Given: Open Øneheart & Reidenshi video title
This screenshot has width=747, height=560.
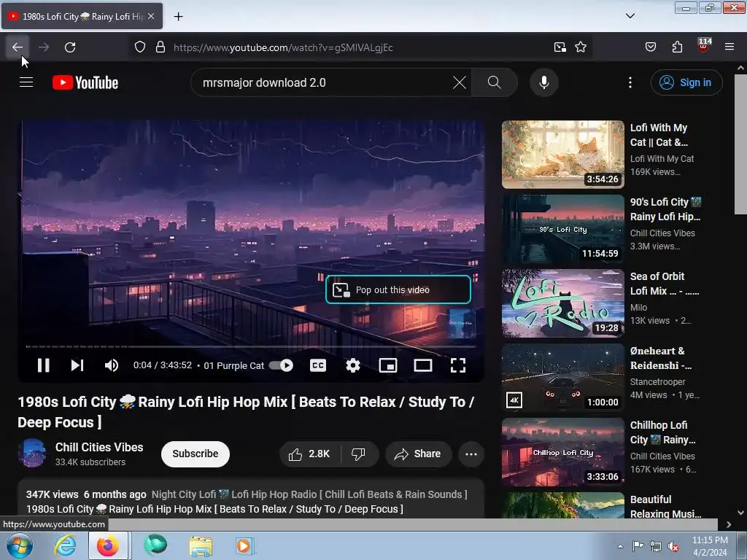Looking at the screenshot, I should 661,358.
